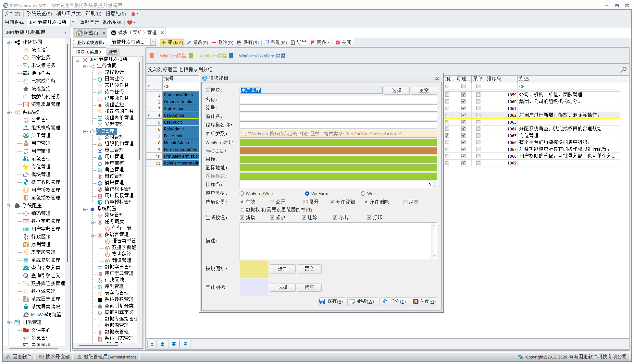Open the 辅助工具(T) menu

68,13
